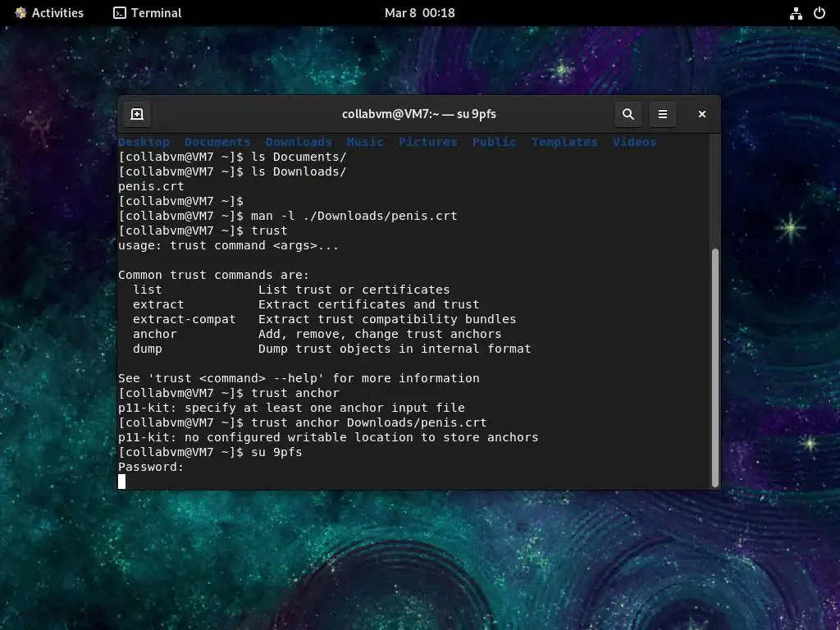Click 'trust anchor Downloads/penis.crt' command line
Viewport: 840px width, 630px height.
coord(303,422)
